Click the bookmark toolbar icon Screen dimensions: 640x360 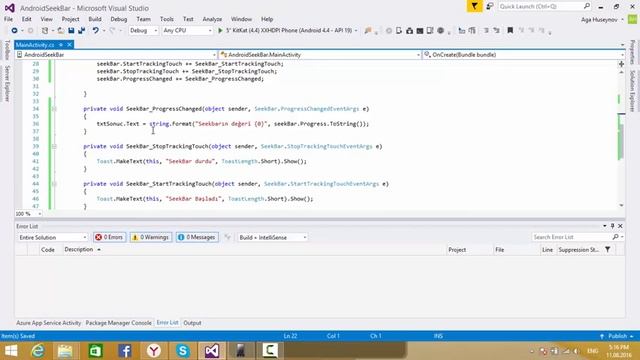[510, 31]
